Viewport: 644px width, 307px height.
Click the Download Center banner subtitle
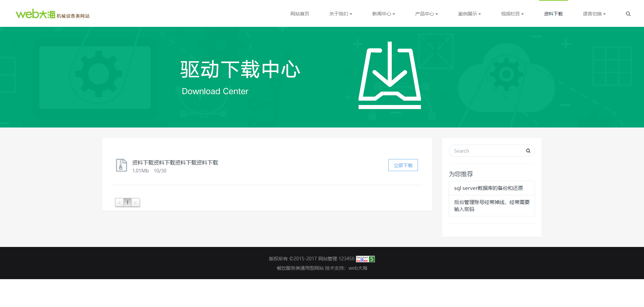click(215, 91)
